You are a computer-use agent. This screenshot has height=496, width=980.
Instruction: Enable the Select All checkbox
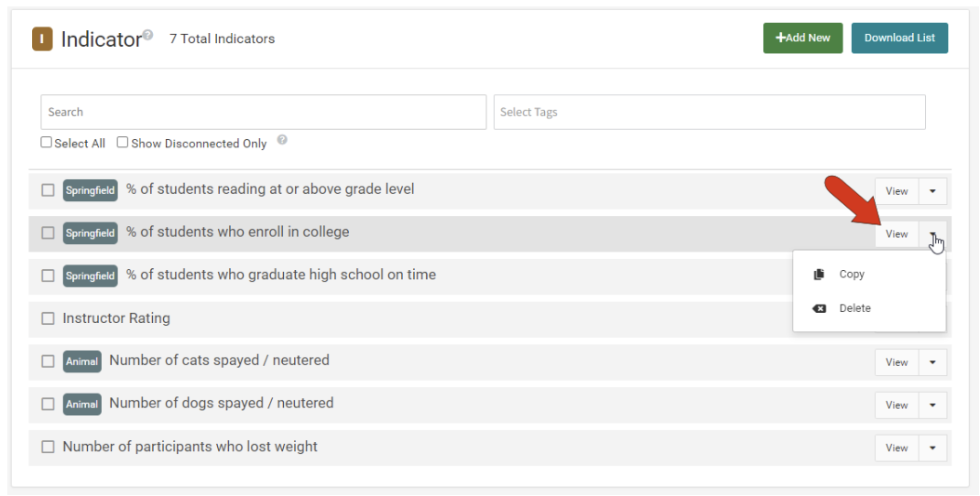tap(47, 143)
